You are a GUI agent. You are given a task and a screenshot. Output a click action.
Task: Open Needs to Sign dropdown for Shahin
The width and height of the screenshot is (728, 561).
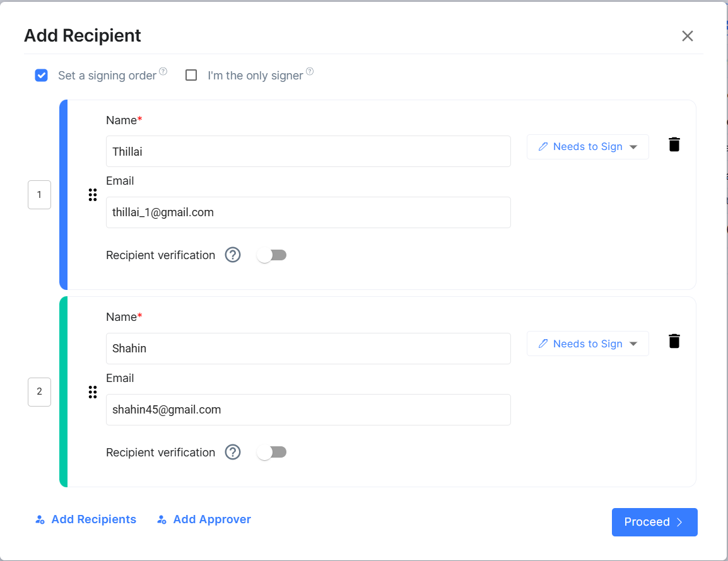[587, 344]
